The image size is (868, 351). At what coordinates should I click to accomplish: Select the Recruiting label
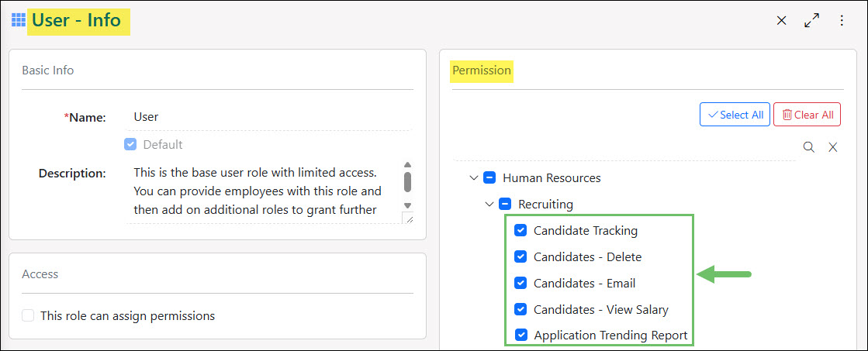click(545, 204)
